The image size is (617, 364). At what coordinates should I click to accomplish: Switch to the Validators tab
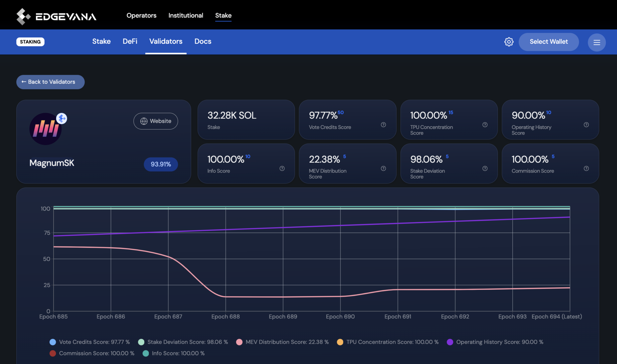166,42
